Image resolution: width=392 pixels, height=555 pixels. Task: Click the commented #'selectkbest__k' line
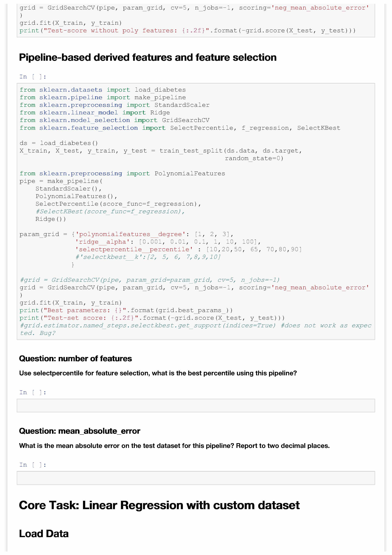148,257
